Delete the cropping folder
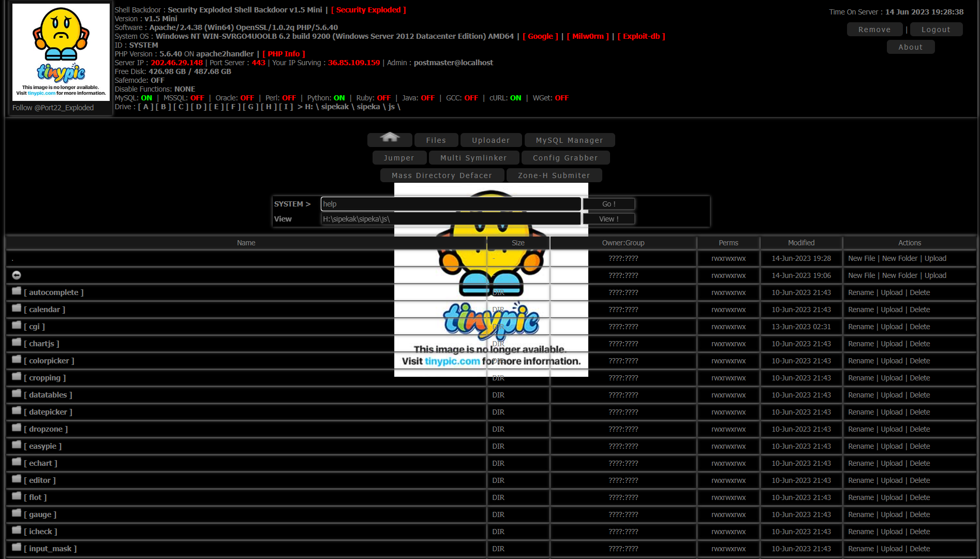Screen dimensions: 980x559 coord(920,378)
